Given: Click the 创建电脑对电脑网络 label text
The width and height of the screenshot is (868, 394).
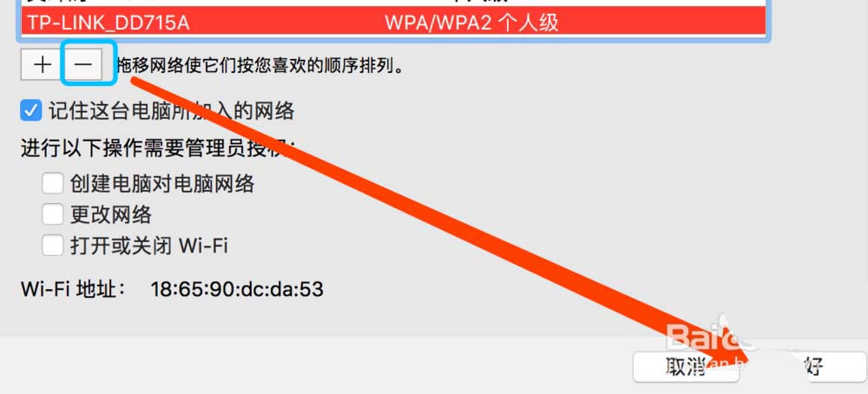Looking at the screenshot, I should (x=162, y=183).
